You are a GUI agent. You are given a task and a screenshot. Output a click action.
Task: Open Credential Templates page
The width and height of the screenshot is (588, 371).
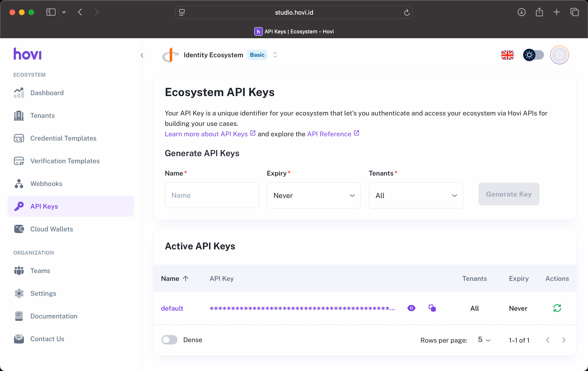71,138
